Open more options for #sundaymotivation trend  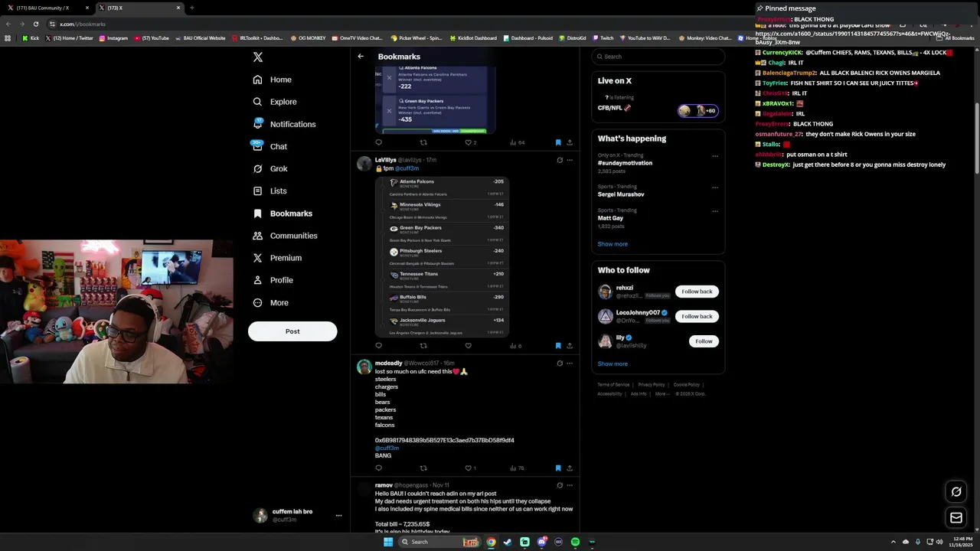(715, 156)
